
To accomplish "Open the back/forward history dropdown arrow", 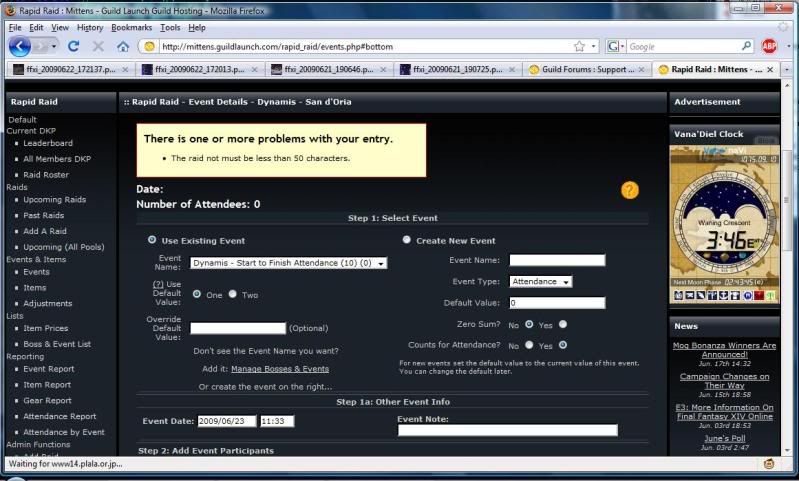I will click(x=54, y=46).
